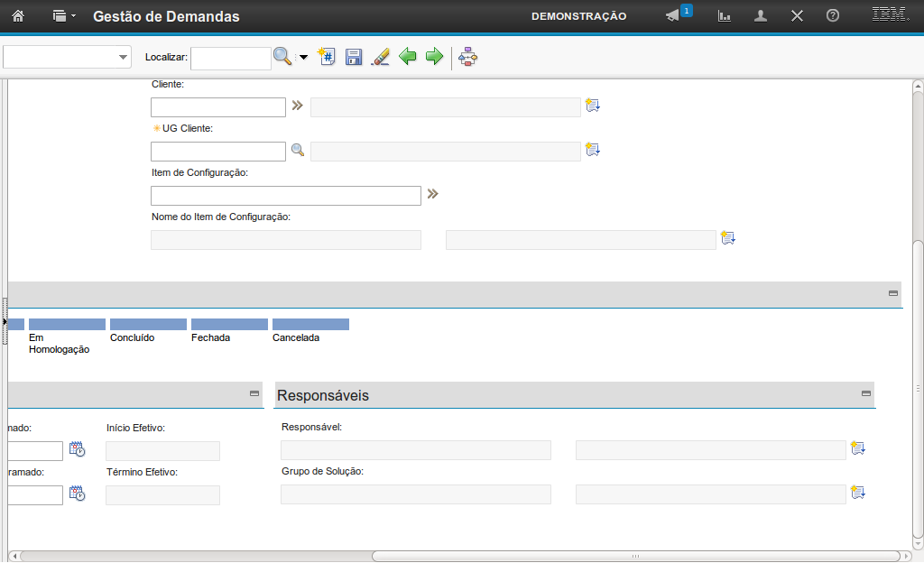Image resolution: width=924 pixels, height=563 pixels.
Task: Click the workflow routing icon in toolbar
Action: click(x=467, y=57)
